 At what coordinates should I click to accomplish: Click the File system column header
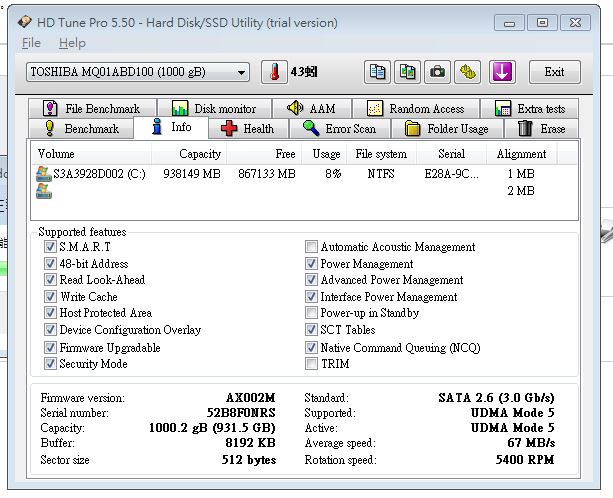pyautogui.click(x=382, y=154)
